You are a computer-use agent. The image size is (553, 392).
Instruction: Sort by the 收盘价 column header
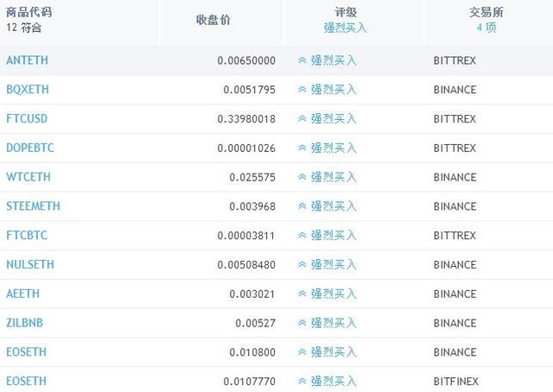pos(213,20)
